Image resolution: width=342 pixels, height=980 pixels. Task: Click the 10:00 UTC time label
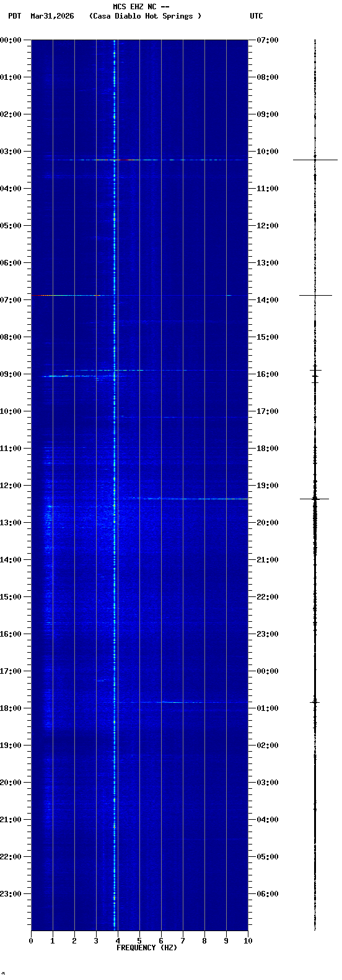point(268,152)
